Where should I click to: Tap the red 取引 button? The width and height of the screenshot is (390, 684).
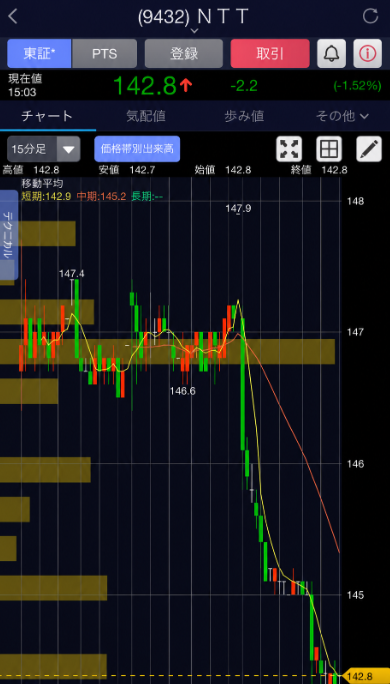[x=270, y=54]
